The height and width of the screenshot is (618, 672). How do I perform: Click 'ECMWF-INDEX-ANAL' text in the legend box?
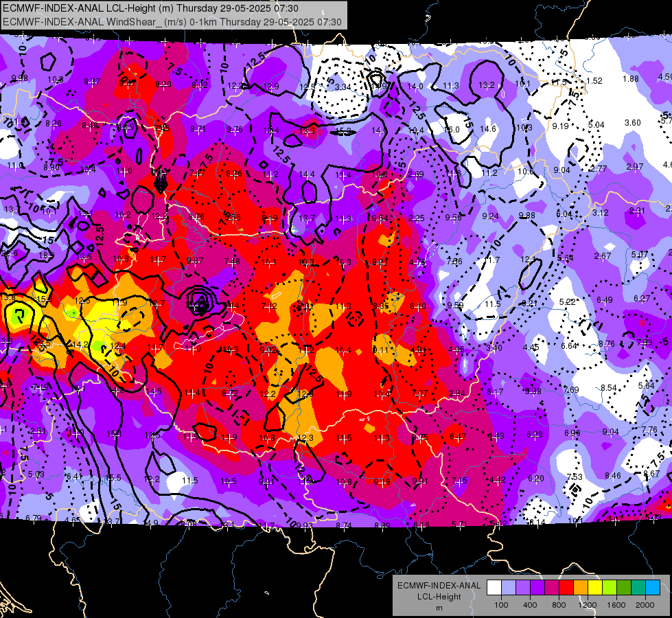(439, 586)
